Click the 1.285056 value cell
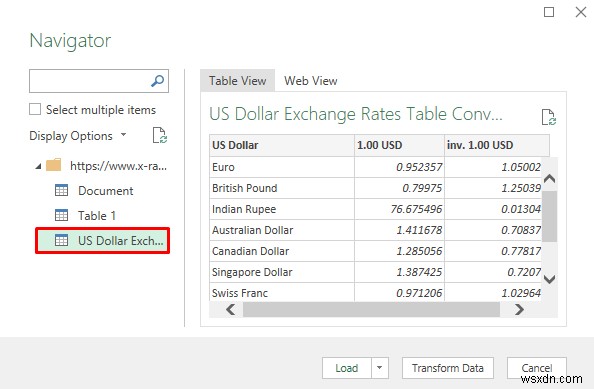This screenshot has height=389, width=594. (x=400, y=251)
